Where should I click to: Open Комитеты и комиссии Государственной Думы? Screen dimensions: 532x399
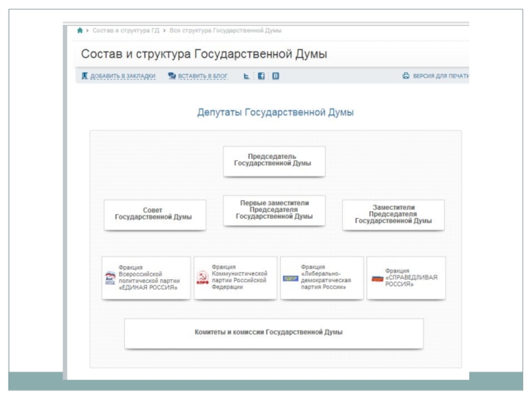(273, 332)
